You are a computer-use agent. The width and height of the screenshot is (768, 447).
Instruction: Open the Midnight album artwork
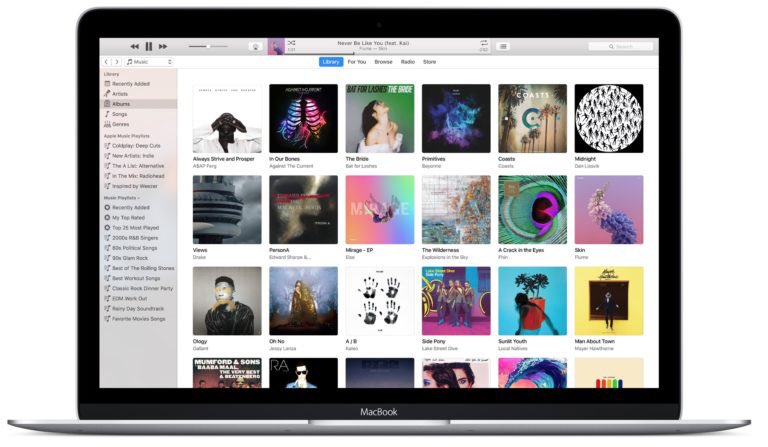click(x=609, y=118)
